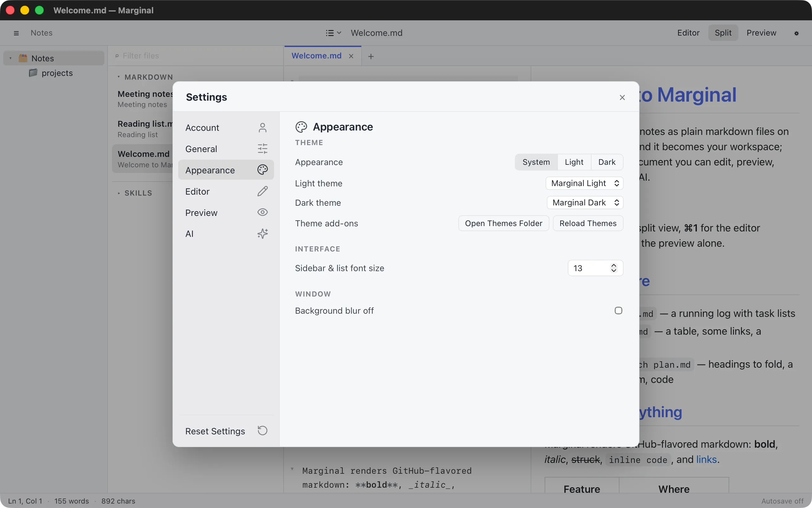This screenshot has width=812, height=508.
Task: Click Open Themes Folder button
Action: tap(503, 224)
